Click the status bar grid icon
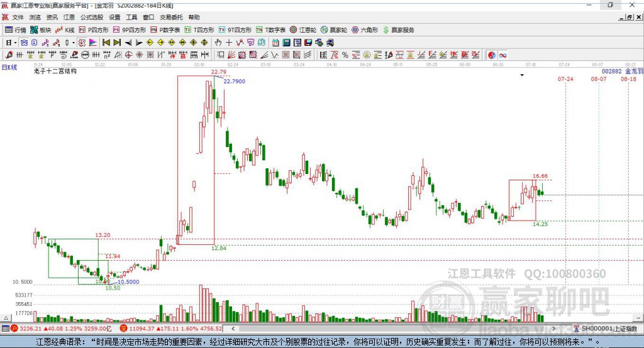This screenshot has width=644, height=348. [5, 329]
